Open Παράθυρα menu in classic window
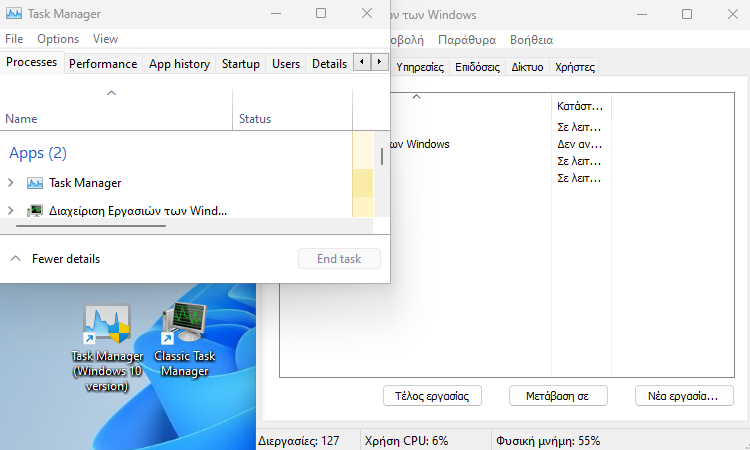The height and width of the screenshot is (450, 750). 467,40
